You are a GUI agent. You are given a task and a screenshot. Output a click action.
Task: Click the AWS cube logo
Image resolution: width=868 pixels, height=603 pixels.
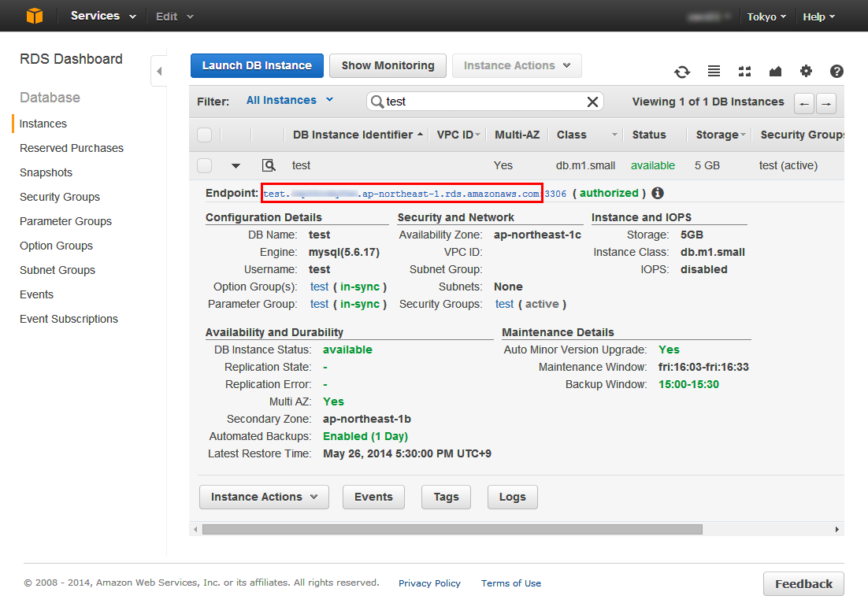35,16
